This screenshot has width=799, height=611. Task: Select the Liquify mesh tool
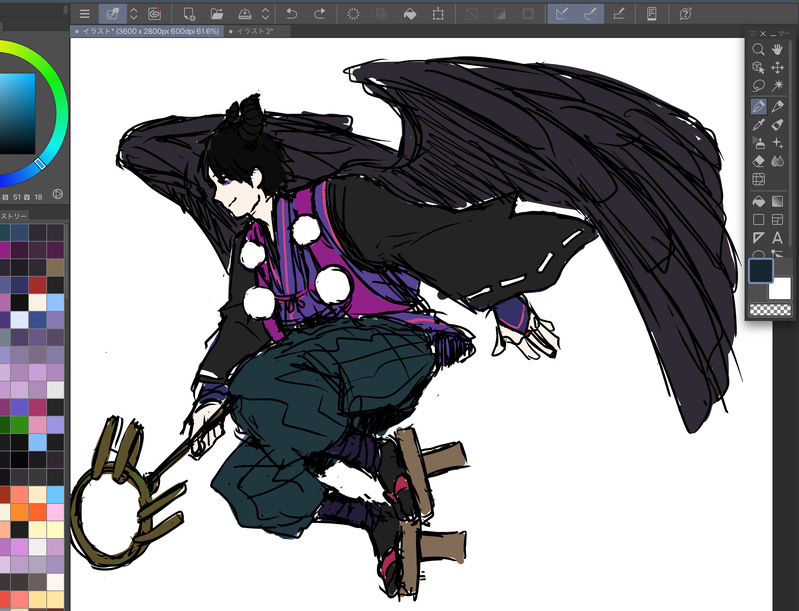click(x=758, y=179)
